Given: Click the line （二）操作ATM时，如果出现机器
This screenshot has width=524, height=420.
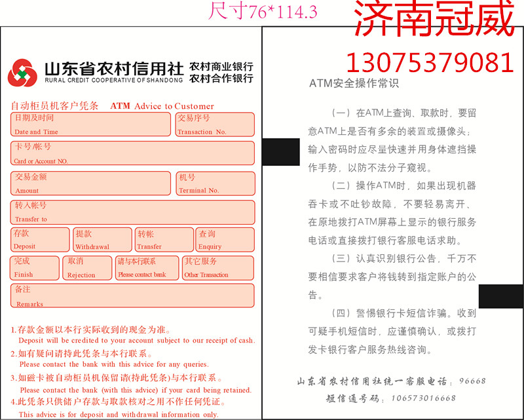Looking at the screenshot, I should click(403, 185).
